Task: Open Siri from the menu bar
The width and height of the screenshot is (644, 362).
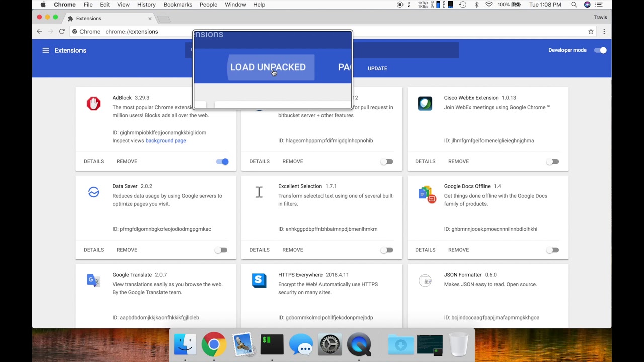Action: click(x=587, y=5)
